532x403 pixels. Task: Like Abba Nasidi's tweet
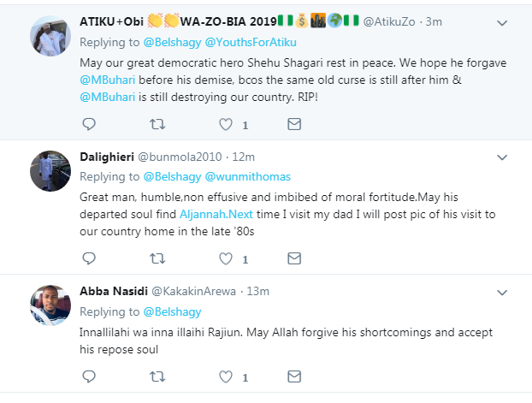[x=226, y=375]
